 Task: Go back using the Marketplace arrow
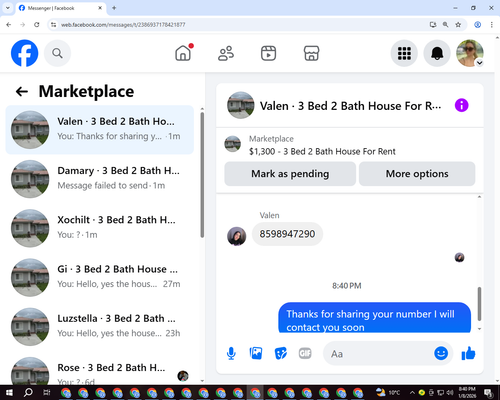[22, 91]
